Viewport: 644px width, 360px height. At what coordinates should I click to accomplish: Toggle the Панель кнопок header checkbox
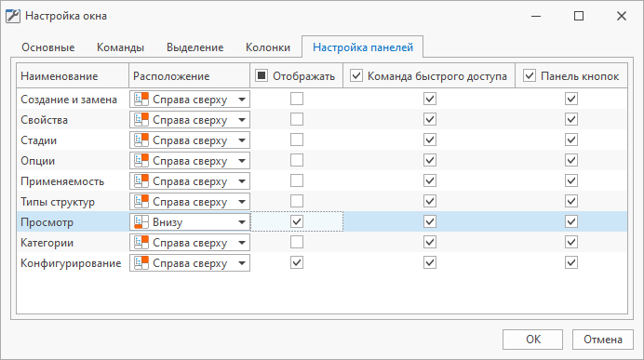(530, 75)
